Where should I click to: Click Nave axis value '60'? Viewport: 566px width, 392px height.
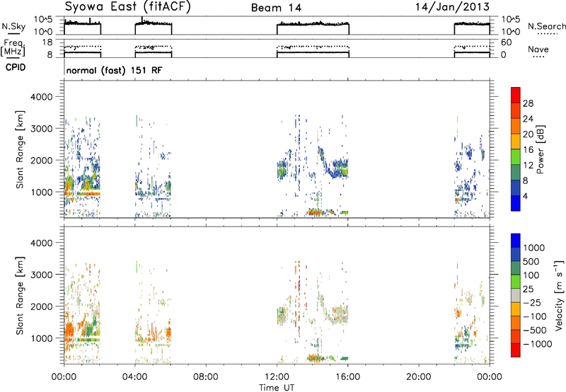click(x=506, y=42)
